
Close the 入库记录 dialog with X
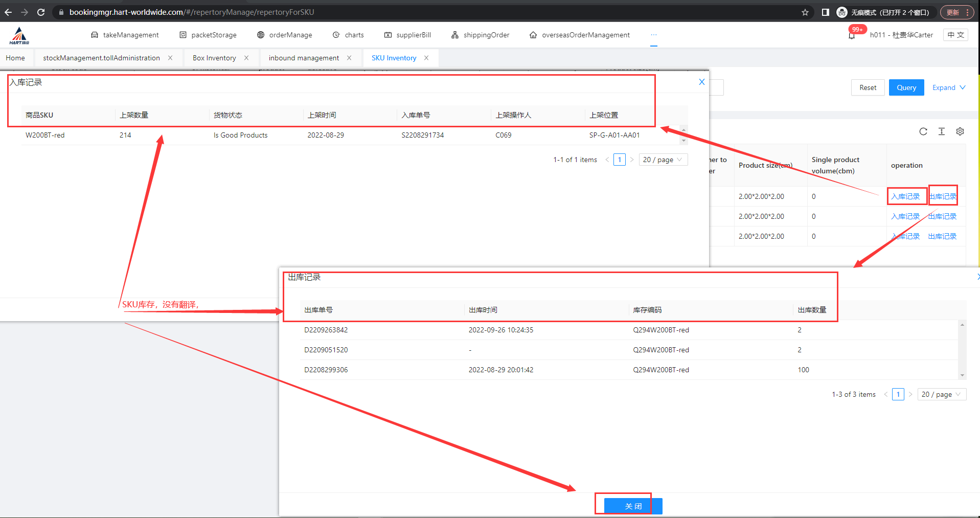701,82
